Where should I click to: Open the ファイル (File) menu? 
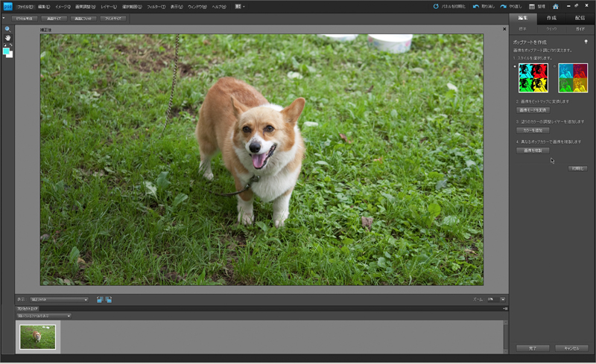pos(25,7)
